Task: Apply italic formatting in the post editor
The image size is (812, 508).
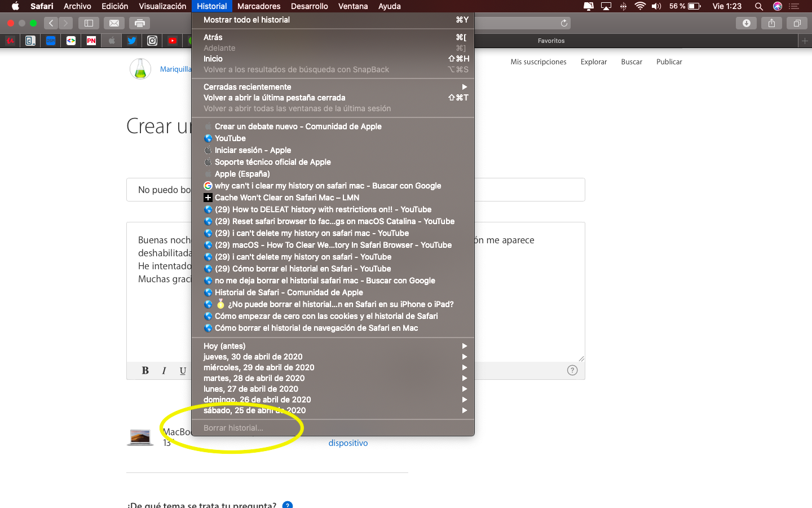Action: click(164, 370)
